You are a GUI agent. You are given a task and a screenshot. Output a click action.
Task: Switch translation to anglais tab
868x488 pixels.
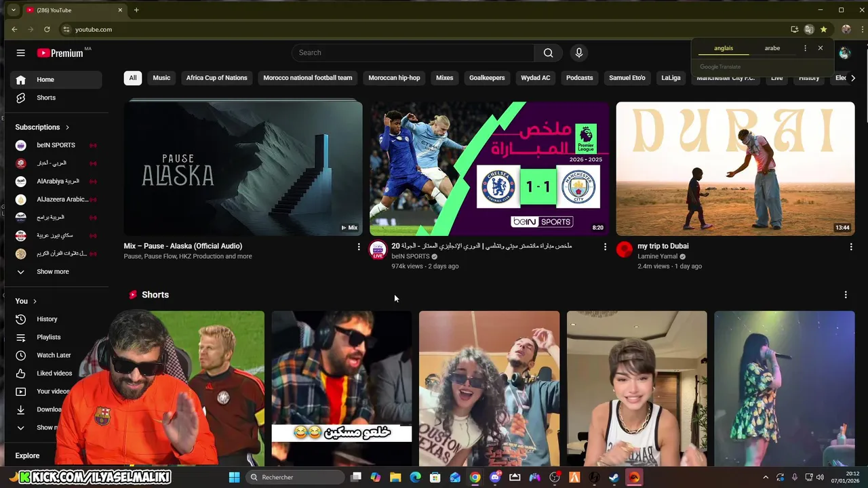724,48
